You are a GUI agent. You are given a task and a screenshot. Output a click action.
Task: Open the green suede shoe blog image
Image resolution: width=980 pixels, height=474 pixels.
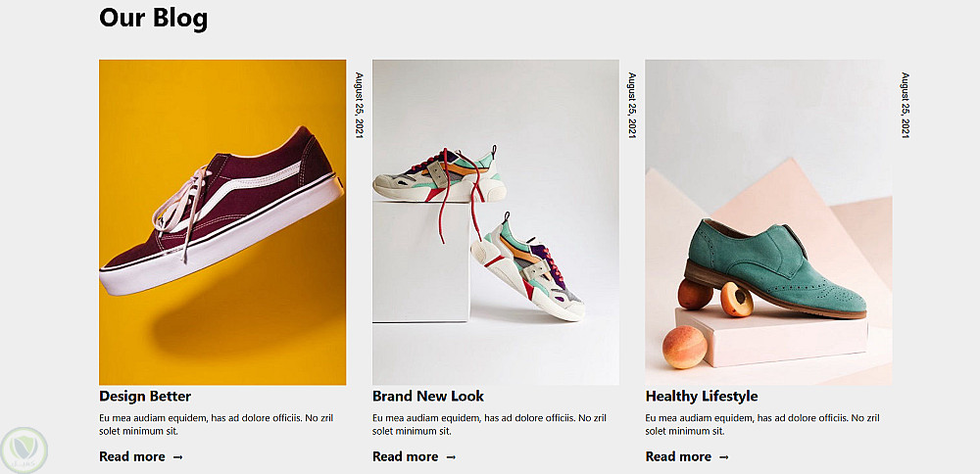pyautogui.click(x=768, y=222)
